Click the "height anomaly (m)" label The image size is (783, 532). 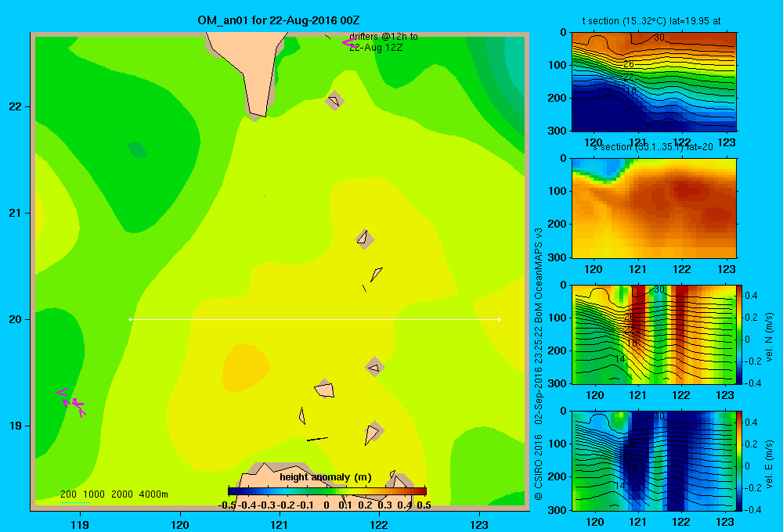tap(326, 477)
